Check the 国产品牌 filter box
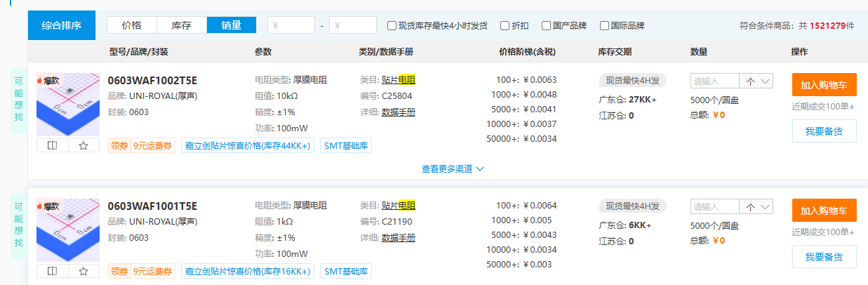 coord(546,26)
